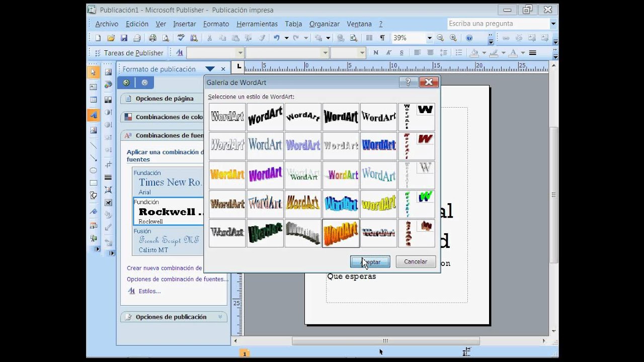Open the Herramientas menu
The width and height of the screenshot is (644, 362).
click(257, 24)
